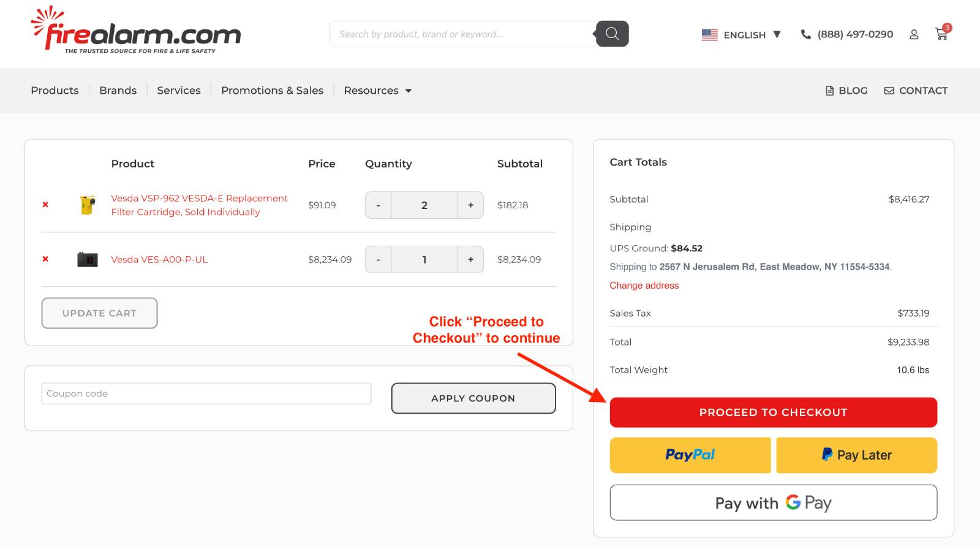Go to the firealarm.com logo homepage
The width and height of the screenshot is (980, 549).
(x=136, y=30)
